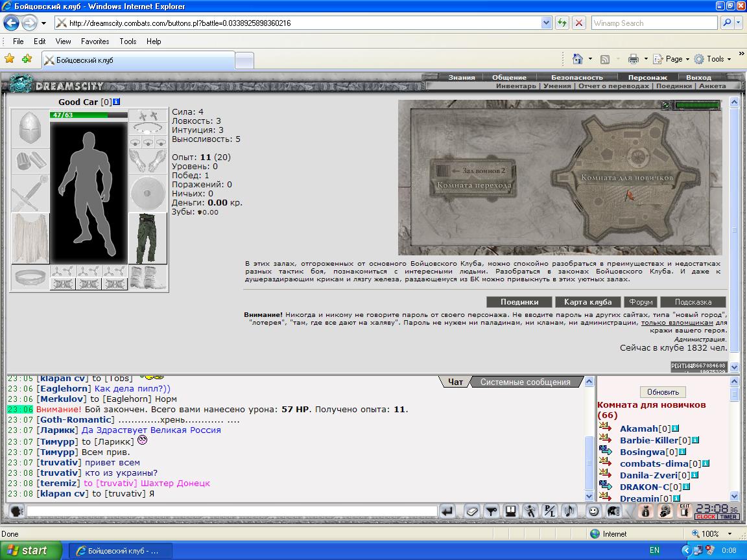
Task: Click the chat message input field
Action: click(x=232, y=511)
